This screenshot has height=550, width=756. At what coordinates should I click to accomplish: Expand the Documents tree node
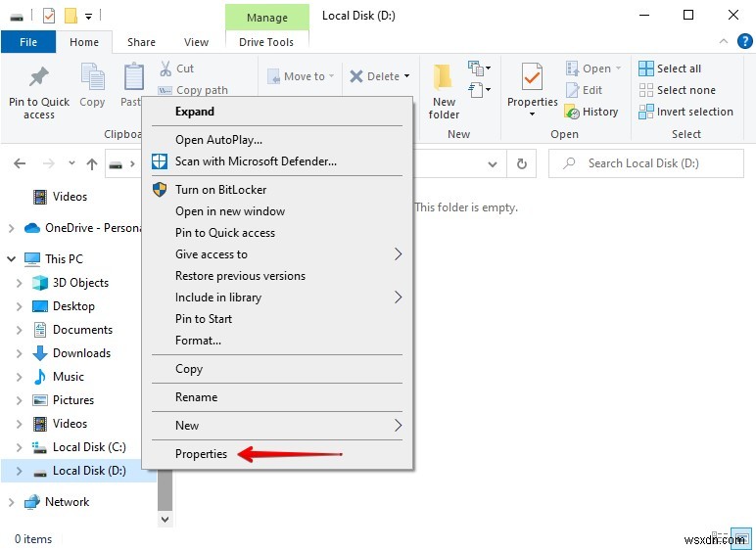[19, 330]
